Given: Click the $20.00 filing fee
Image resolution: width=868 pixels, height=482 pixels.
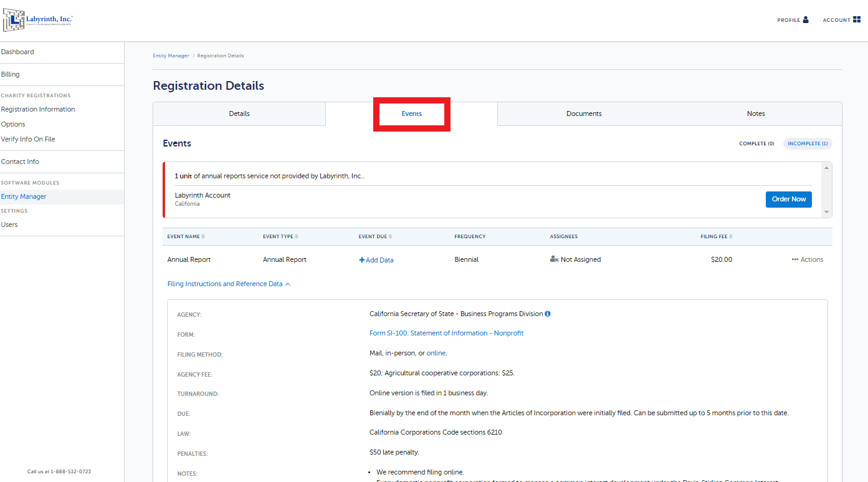Looking at the screenshot, I should click(x=722, y=259).
